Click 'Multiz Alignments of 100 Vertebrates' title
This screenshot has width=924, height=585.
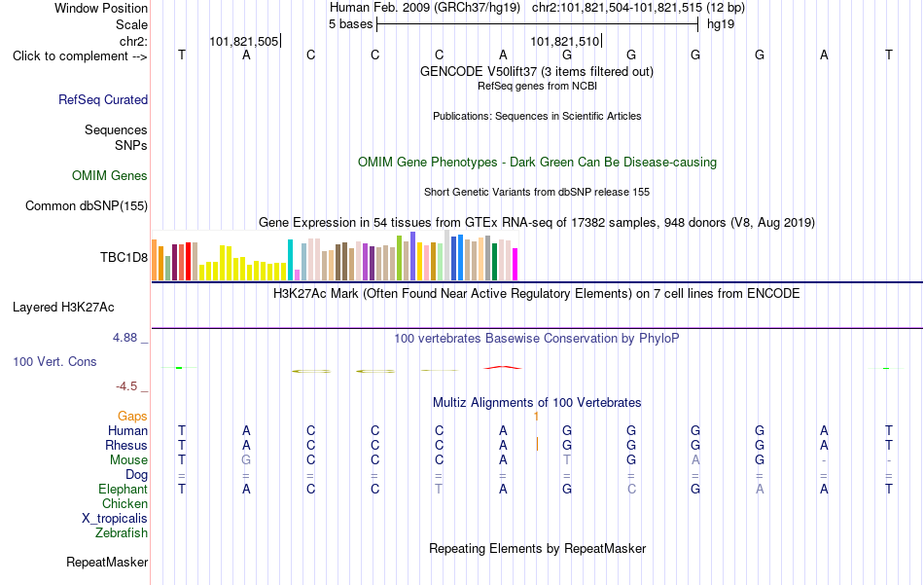click(537, 403)
